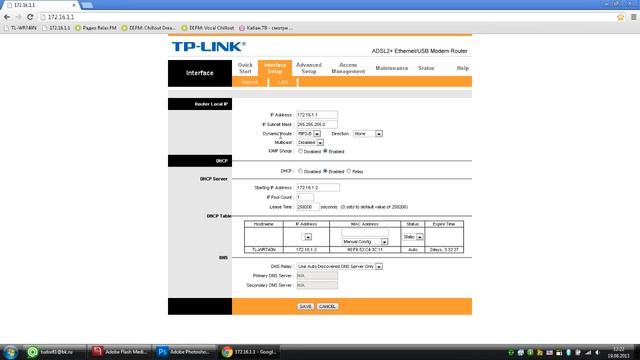The height and width of the screenshot is (360, 640).
Task: Click the Primary DNS Server field
Action: pyautogui.click(x=317, y=276)
